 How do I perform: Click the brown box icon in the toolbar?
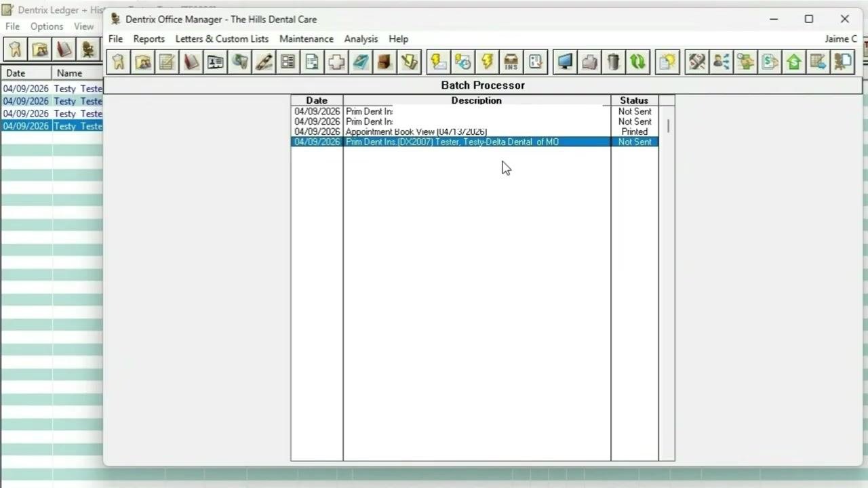tap(384, 62)
